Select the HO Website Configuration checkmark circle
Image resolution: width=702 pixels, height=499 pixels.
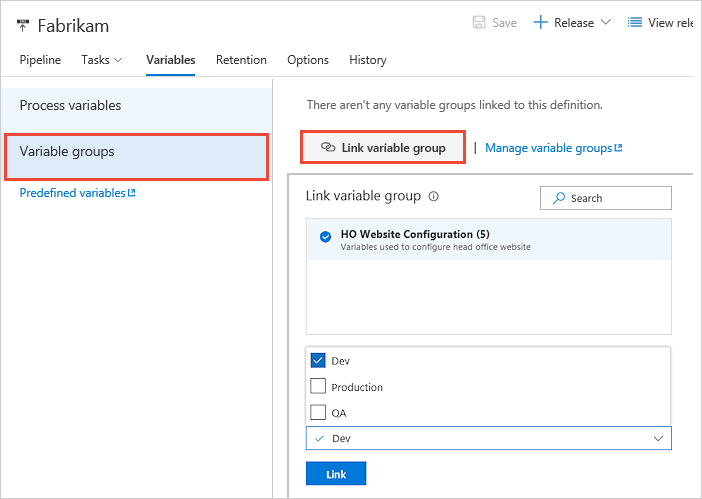click(x=325, y=237)
